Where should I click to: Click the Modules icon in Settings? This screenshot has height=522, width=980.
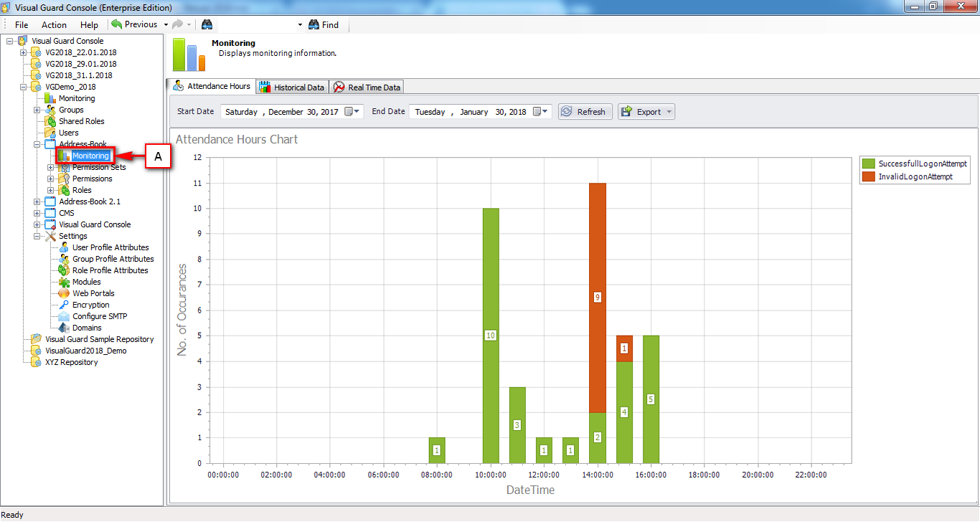tap(65, 282)
